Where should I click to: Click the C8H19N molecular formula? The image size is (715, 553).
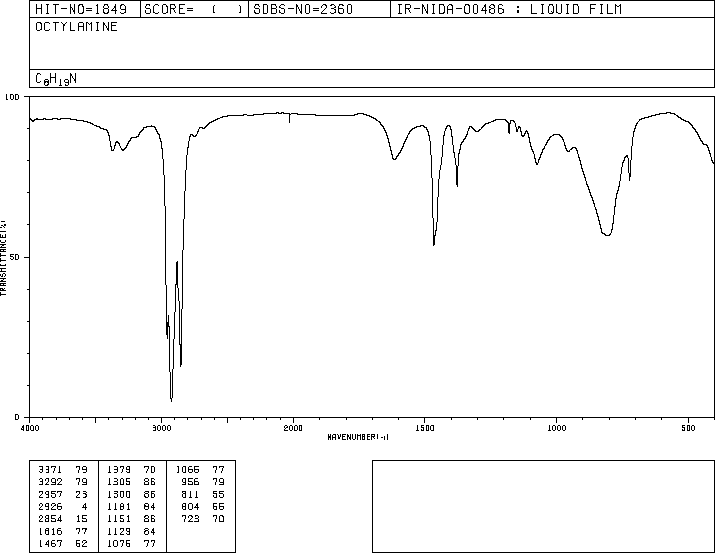(56, 79)
